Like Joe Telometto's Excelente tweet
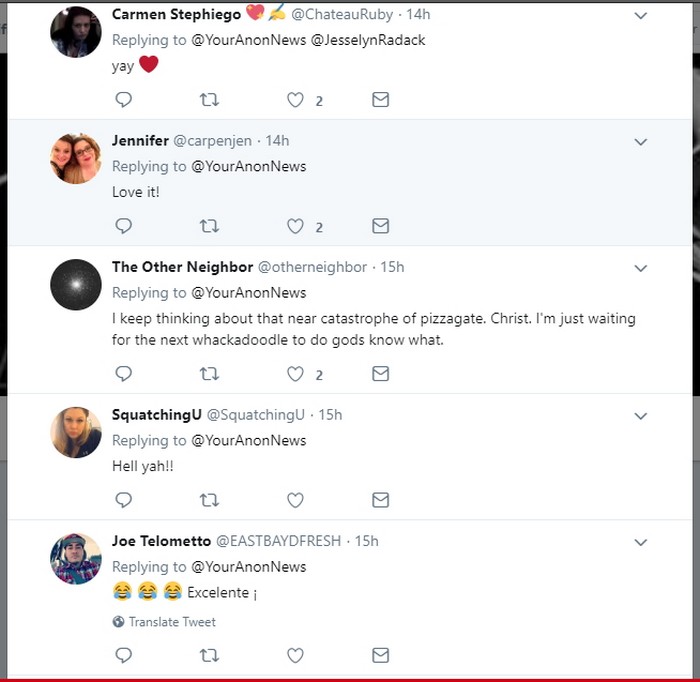 [295, 656]
